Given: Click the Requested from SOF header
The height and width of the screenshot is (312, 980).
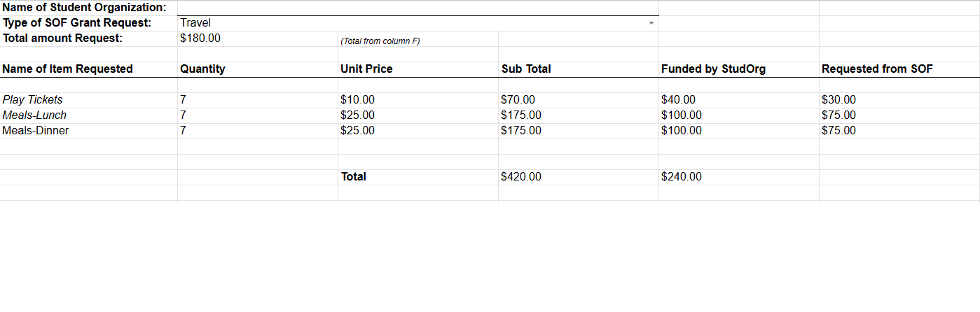Looking at the screenshot, I should pos(899,69).
